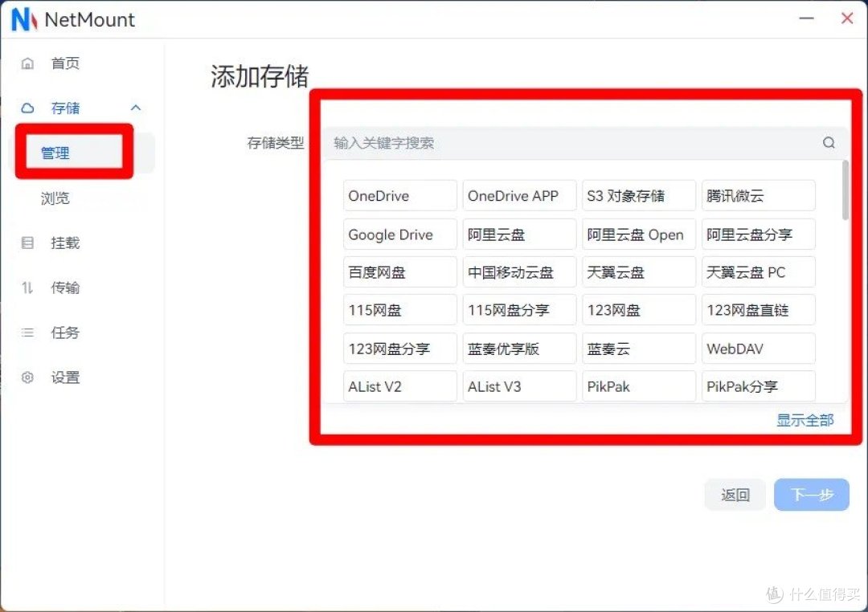Select the 百度网盘 storage type
Image resolution: width=868 pixels, height=612 pixels.
399,271
